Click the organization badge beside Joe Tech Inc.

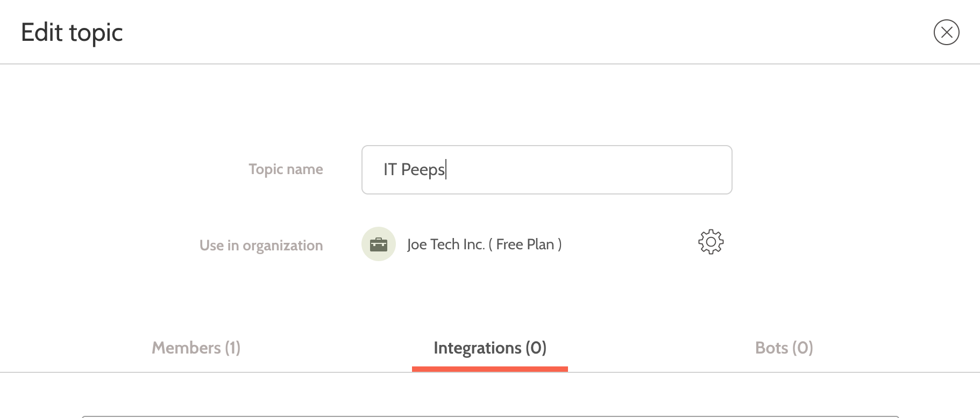coord(379,244)
